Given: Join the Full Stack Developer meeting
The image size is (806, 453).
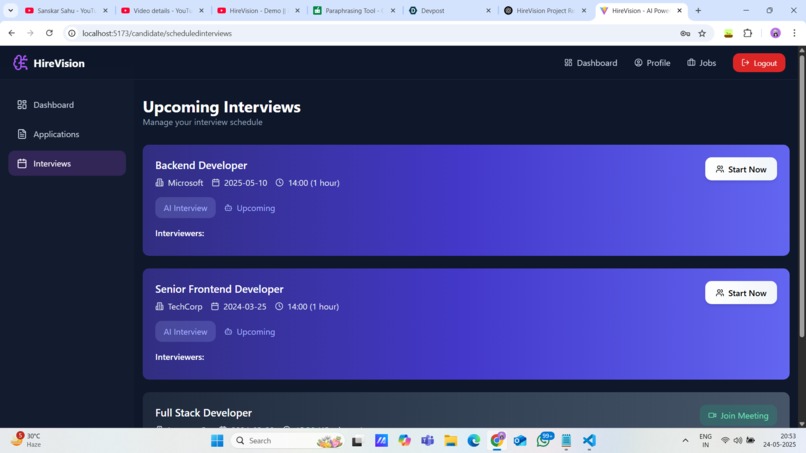Looking at the screenshot, I should coord(738,415).
